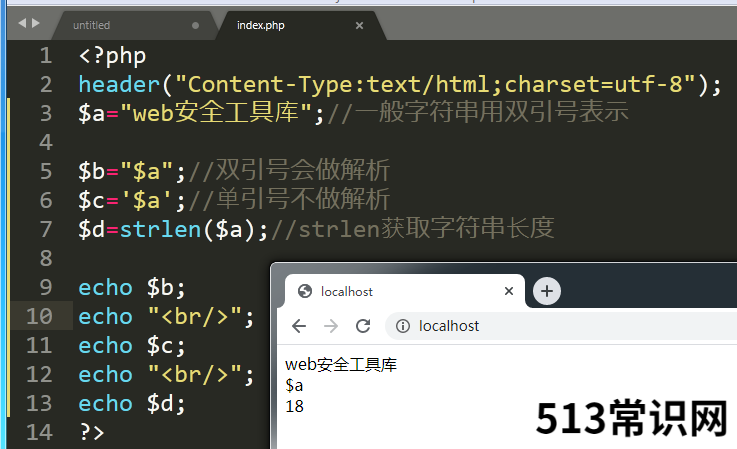Click the '<?php' opening tag
737x449 pixels.
[x=112, y=56]
